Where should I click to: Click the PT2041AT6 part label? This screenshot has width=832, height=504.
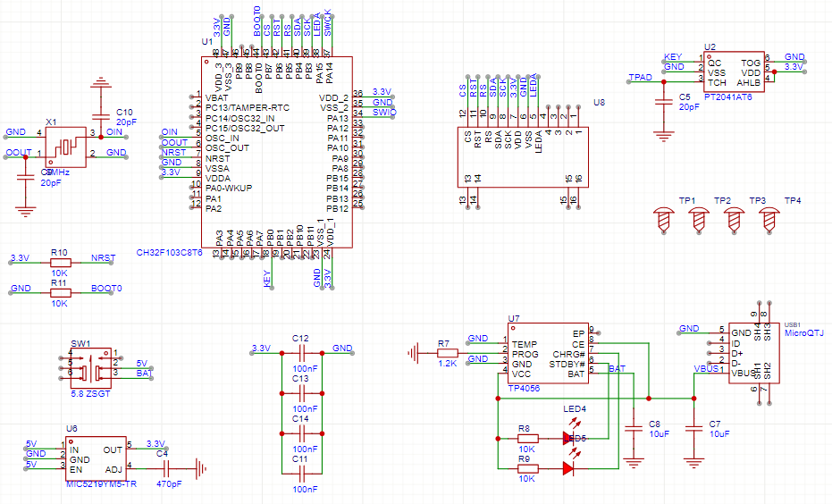(728, 97)
